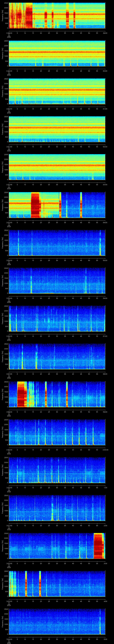Select the spectrogram panel beginning at 2:50:00

[x=57, y=91]
